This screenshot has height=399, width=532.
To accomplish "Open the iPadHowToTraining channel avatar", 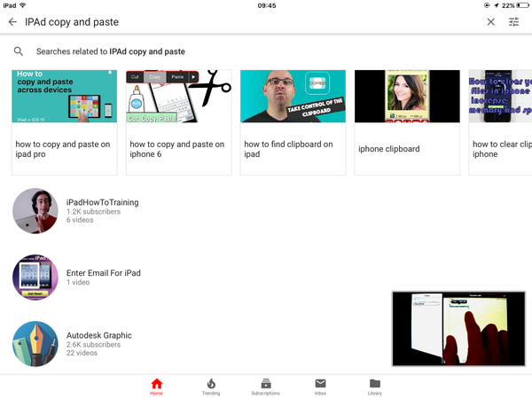I will [x=35, y=211].
